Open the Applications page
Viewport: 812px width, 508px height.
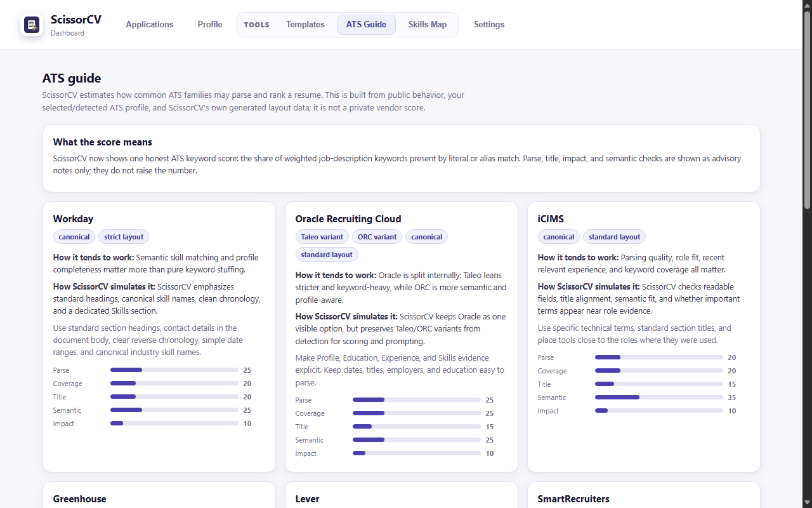coord(150,25)
